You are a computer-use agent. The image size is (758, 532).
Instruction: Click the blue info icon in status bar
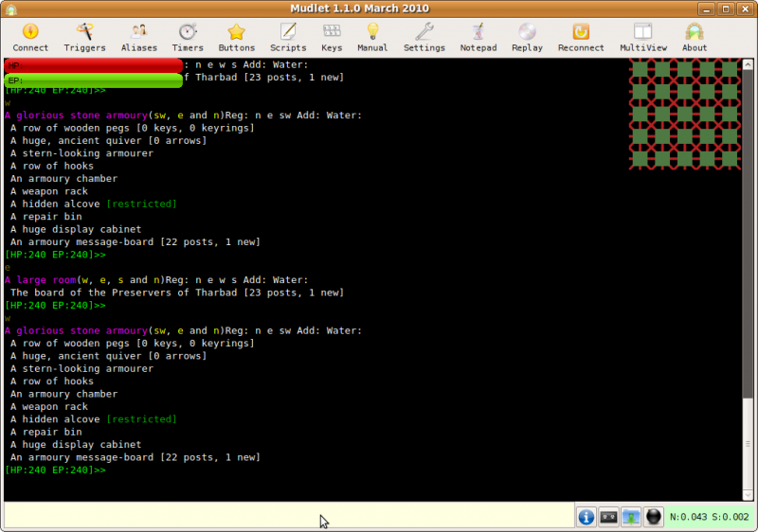(586, 517)
